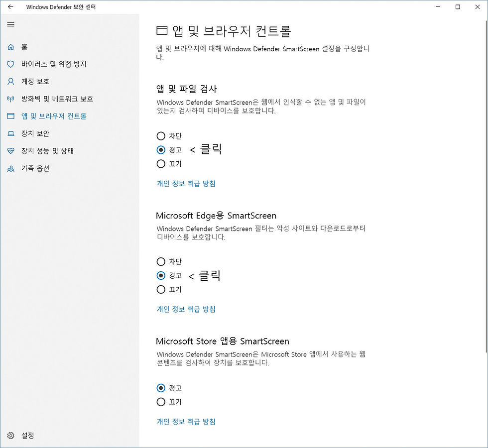Select 경고 for Microsoft Store apps SmartScreen
This screenshot has height=448, width=488.
tap(161, 388)
